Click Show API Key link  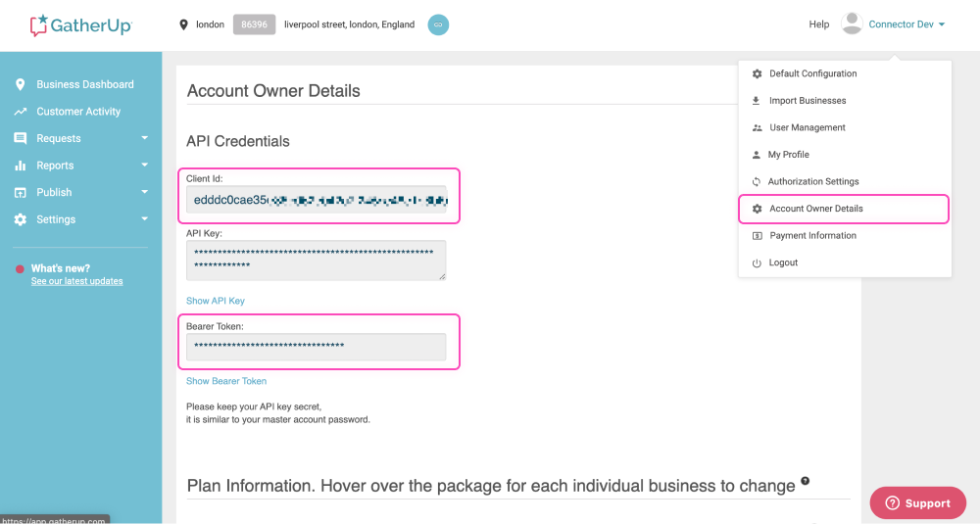(216, 301)
